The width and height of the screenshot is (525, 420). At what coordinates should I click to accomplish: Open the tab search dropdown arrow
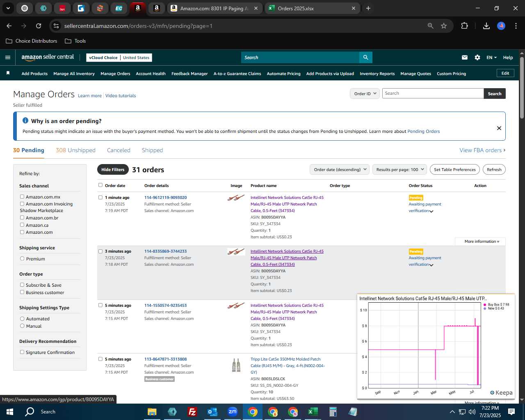(x=8, y=8)
